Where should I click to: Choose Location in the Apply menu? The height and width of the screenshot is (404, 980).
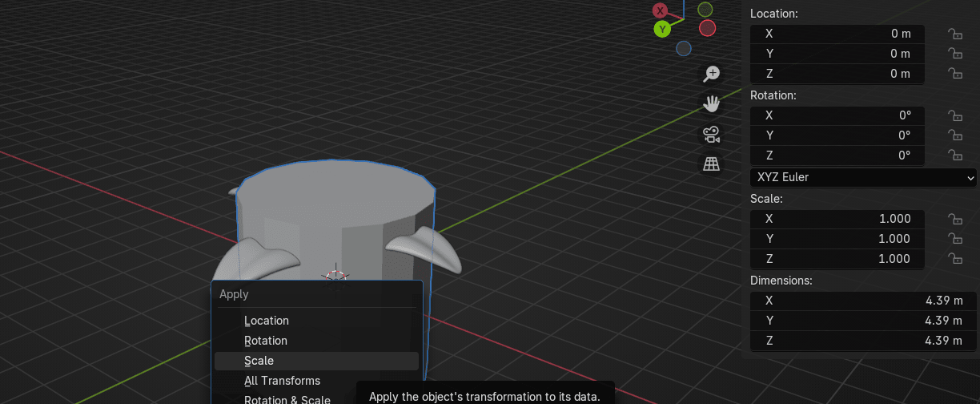267,321
